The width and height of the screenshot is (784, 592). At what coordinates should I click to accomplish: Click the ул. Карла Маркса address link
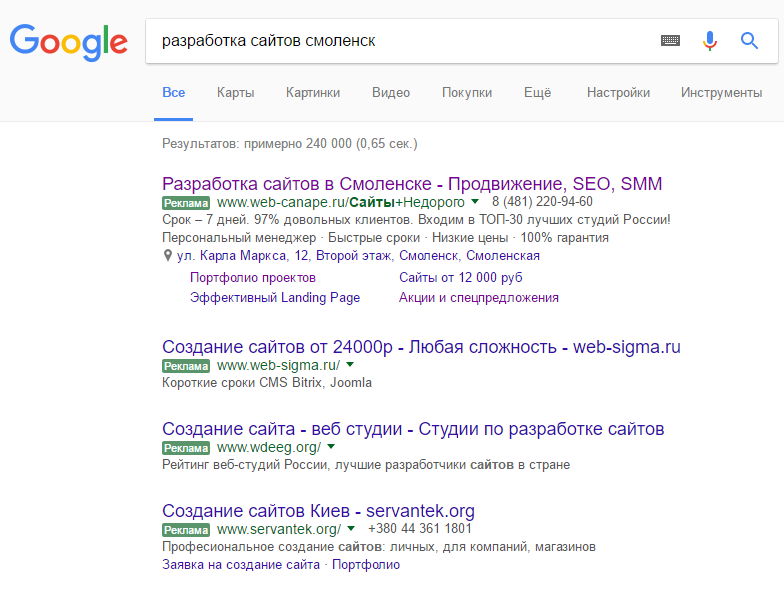(358, 256)
